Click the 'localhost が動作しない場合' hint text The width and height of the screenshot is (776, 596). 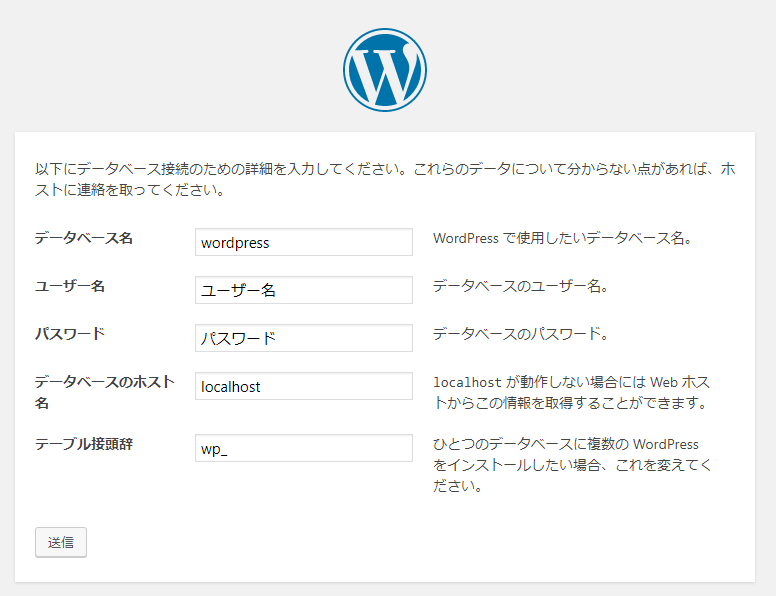(572, 393)
